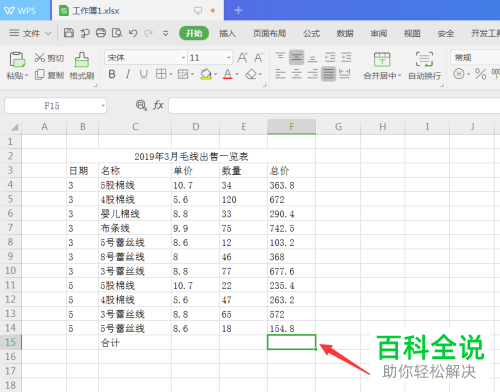Decrease font size with smaller A

coord(259,58)
